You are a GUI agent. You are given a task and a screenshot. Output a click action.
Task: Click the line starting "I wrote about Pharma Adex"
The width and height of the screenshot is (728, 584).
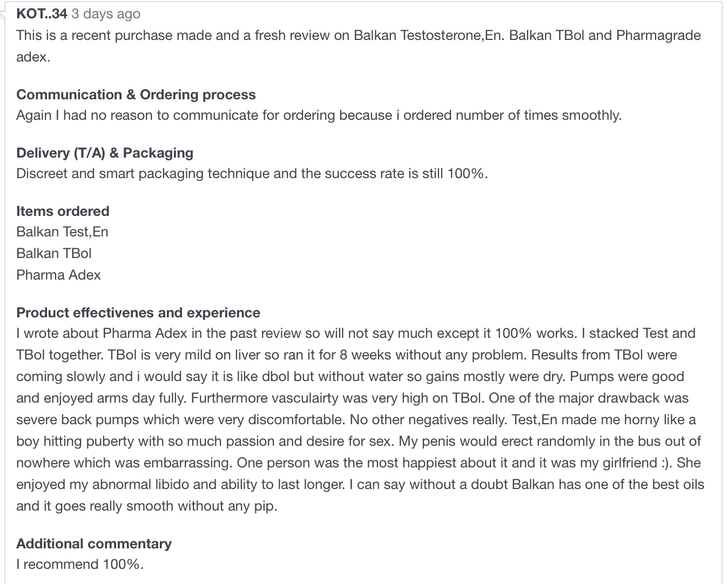click(355, 334)
